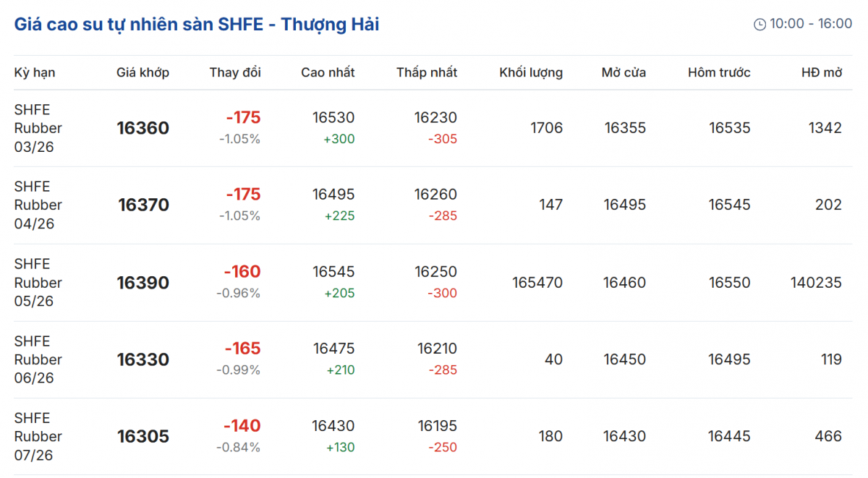The image size is (868, 478).
Task: Sort by the Kỳ hạn column header
Action: 35,72
